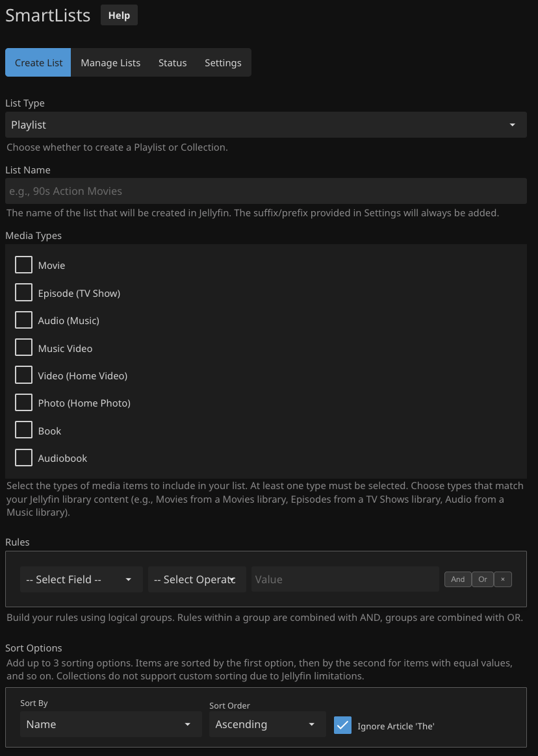
Task: Open the Sort Order dropdown showing Ascending
Action: (x=267, y=724)
